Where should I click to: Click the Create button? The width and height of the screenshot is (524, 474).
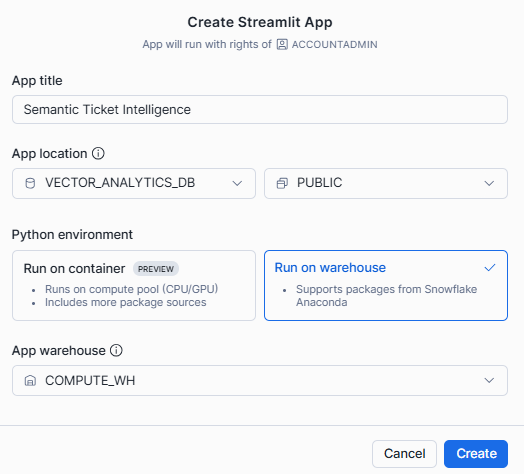tap(476, 454)
